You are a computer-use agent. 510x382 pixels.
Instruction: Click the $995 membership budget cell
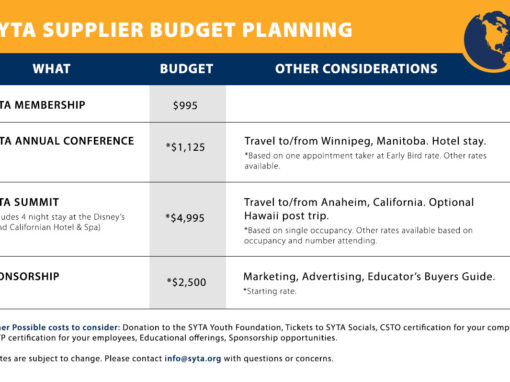point(185,105)
